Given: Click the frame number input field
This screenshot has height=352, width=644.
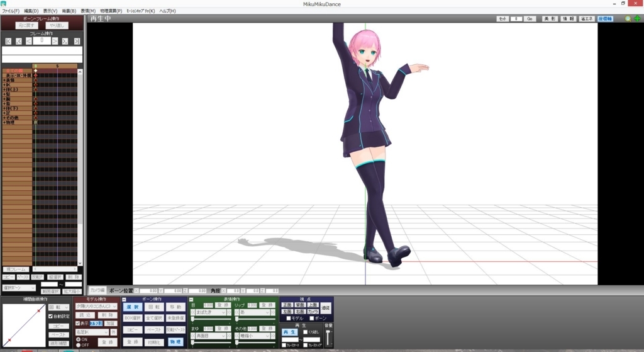Looking at the screenshot, I should pos(42,41).
